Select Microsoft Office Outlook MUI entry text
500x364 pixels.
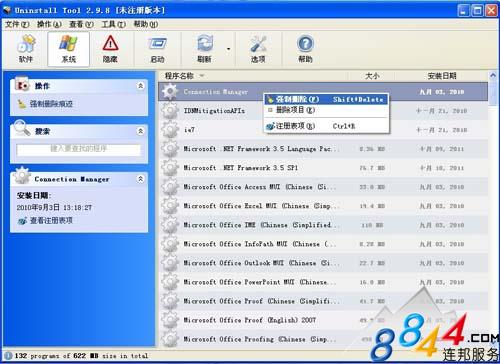click(x=262, y=263)
